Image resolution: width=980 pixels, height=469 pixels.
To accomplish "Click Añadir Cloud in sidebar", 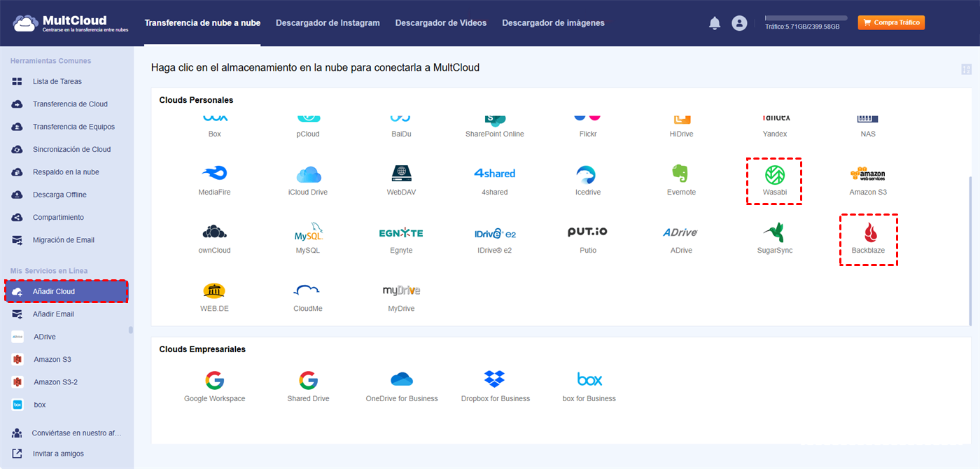I will coord(67,291).
